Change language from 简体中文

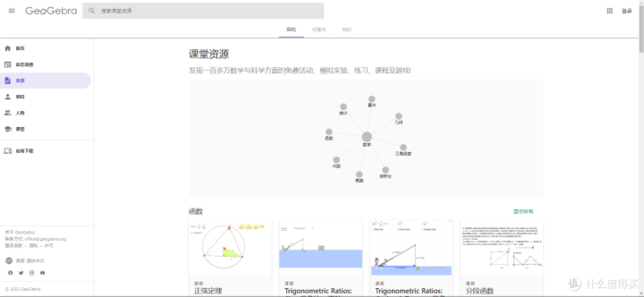[36, 261]
